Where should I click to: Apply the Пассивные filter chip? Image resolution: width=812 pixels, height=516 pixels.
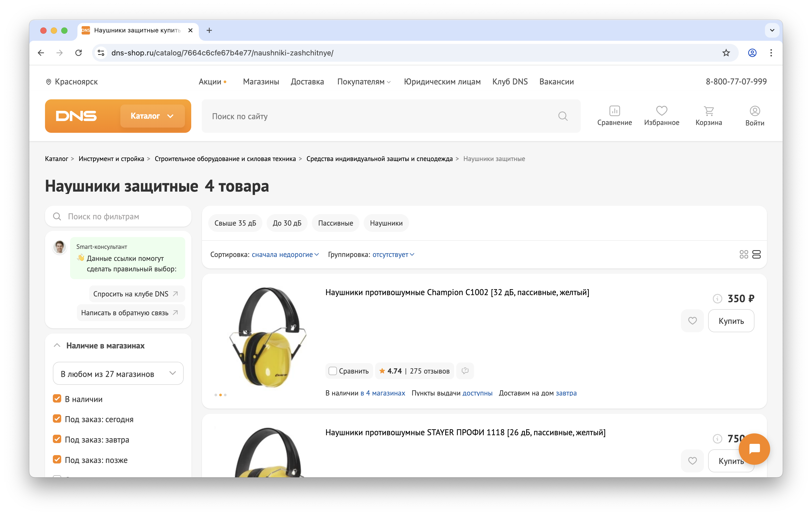coord(335,223)
